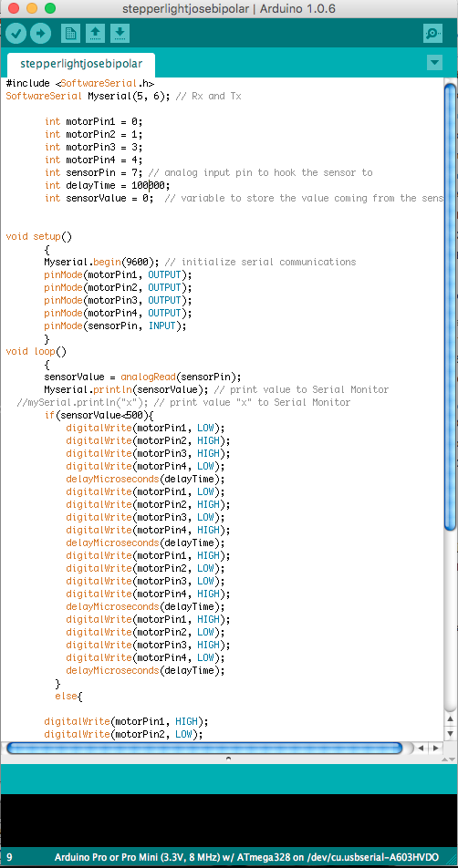Click the 'pinMode(motorPin4, OUTPUT);' line

[118, 313]
